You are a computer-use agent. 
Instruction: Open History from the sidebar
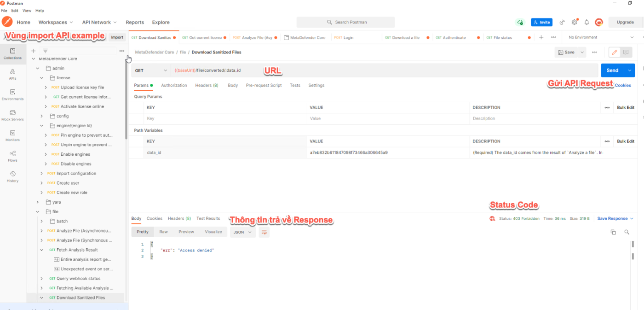tap(12, 176)
